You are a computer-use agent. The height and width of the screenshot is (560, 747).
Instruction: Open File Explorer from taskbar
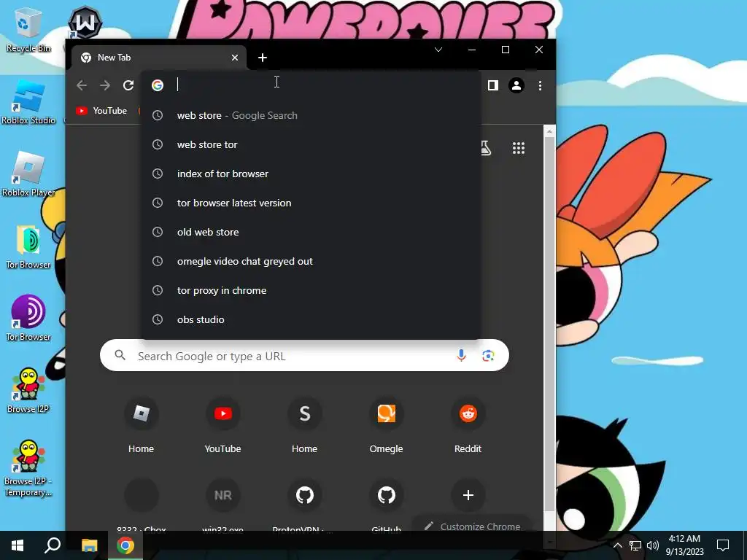(89, 545)
